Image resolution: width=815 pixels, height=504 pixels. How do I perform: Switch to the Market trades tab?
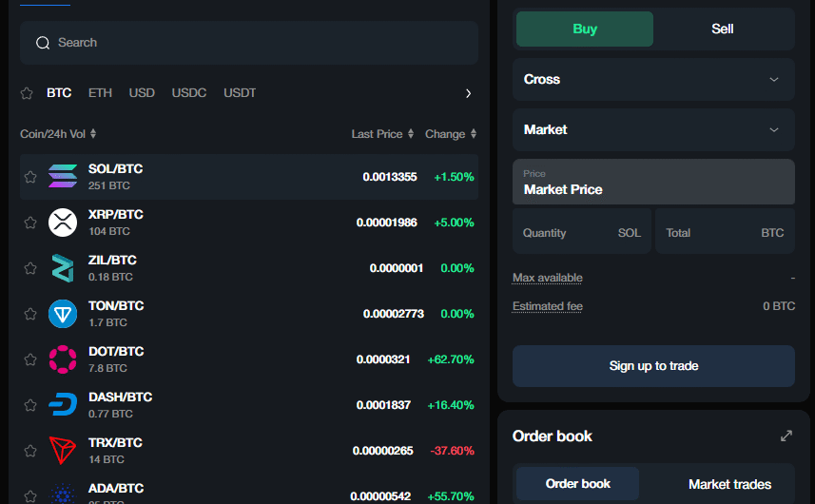coord(729,484)
